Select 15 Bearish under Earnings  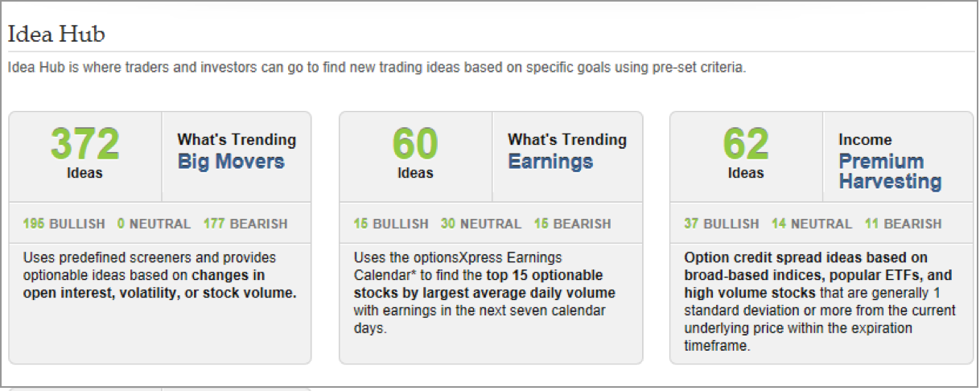pyautogui.click(x=572, y=224)
